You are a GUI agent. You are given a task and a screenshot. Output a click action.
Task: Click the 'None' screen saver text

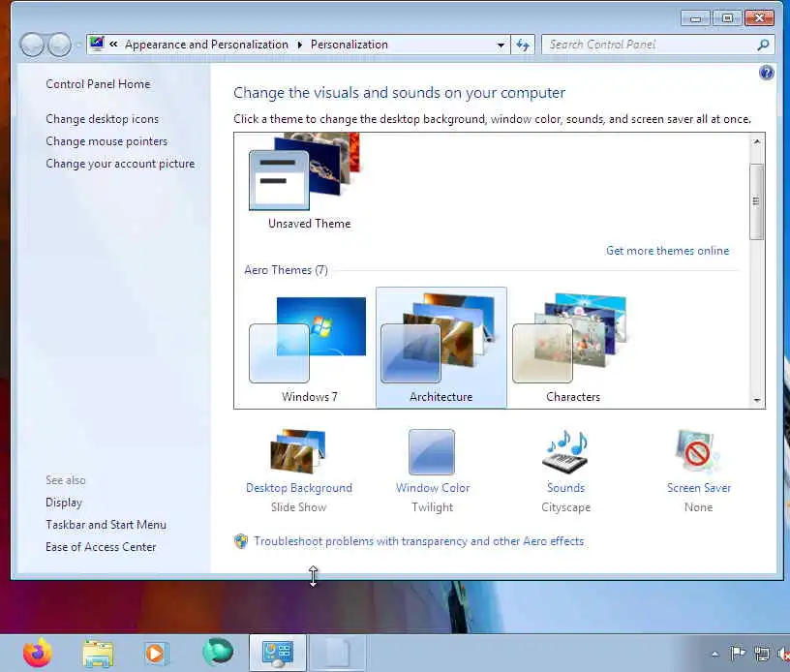click(x=698, y=507)
